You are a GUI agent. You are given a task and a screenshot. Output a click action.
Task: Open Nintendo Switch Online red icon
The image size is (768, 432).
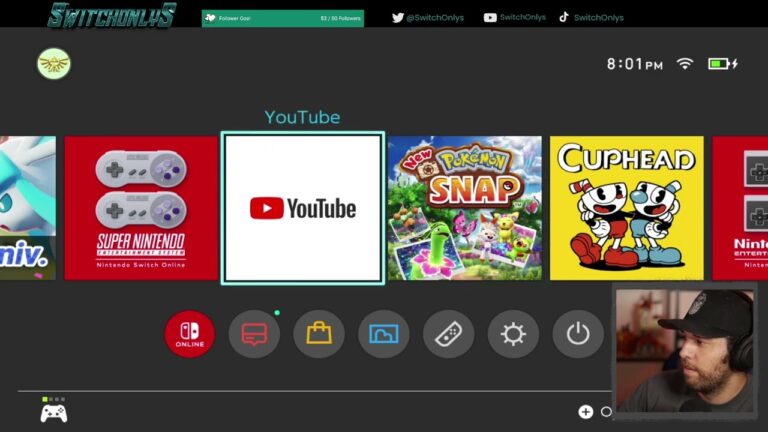pyautogui.click(x=190, y=334)
